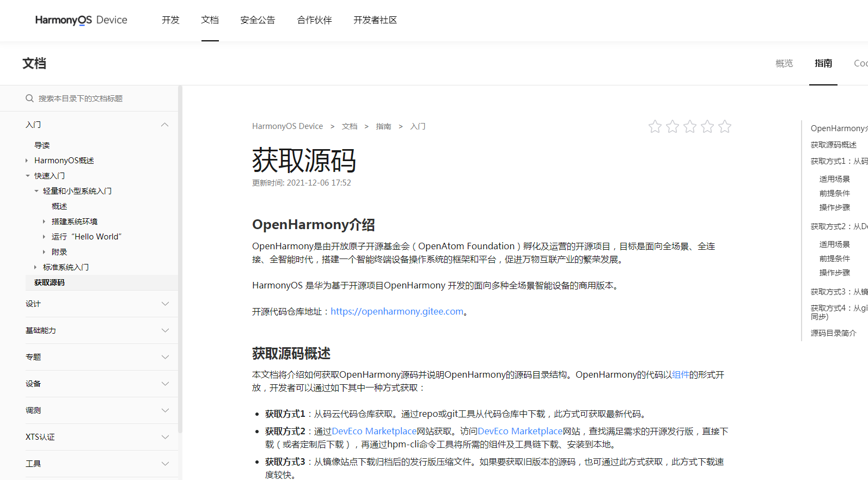Open the 合作伙伴 top menu
This screenshot has width=868, height=480.
pos(314,20)
